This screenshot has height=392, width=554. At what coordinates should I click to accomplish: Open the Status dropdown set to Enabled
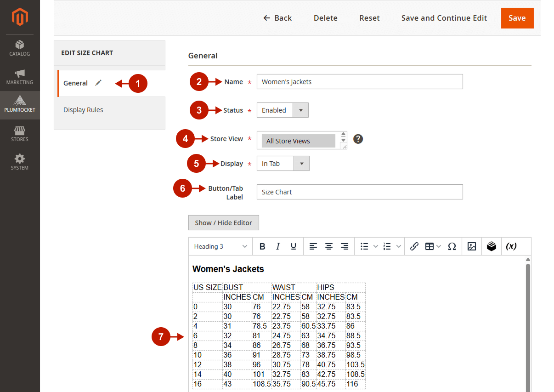(283, 110)
